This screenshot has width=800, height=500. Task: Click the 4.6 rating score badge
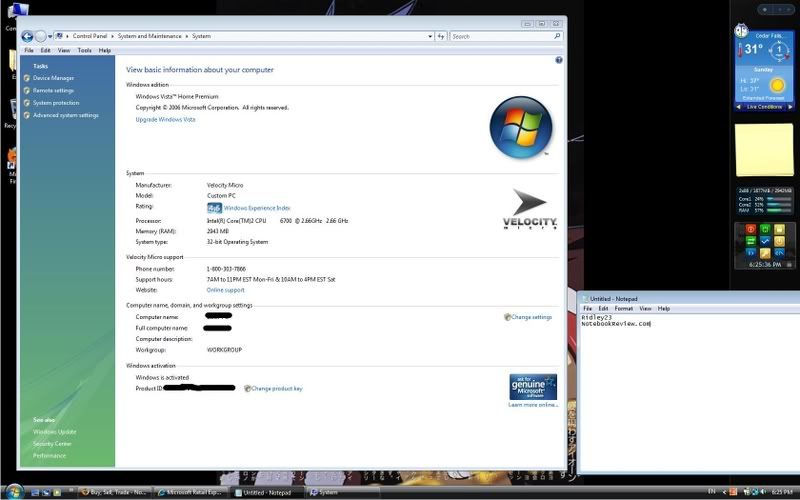coord(214,208)
